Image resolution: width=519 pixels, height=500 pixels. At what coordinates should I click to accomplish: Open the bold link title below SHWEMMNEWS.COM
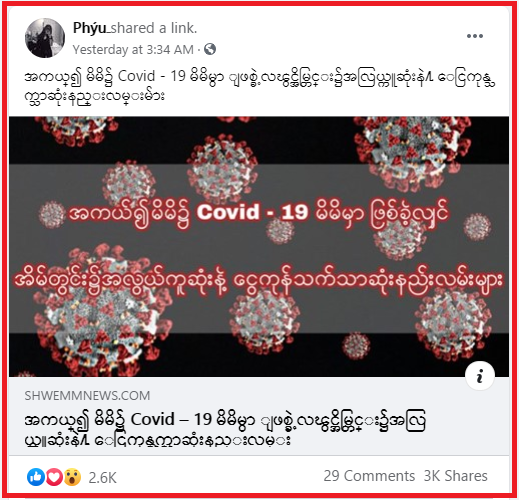coord(225,429)
